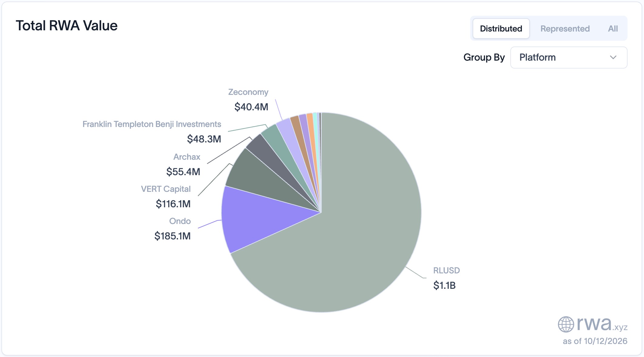The height and width of the screenshot is (357, 644).
Task: Click the Total RWA Value heading
Action: [67, 25]
